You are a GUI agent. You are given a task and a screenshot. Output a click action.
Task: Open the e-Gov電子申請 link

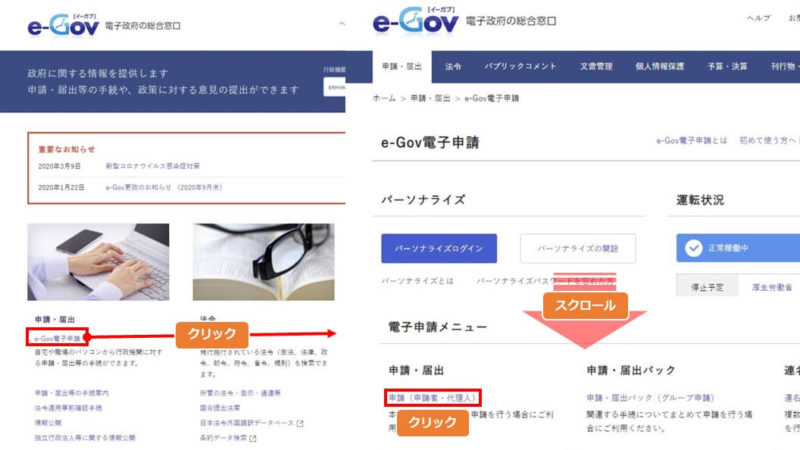57,338
